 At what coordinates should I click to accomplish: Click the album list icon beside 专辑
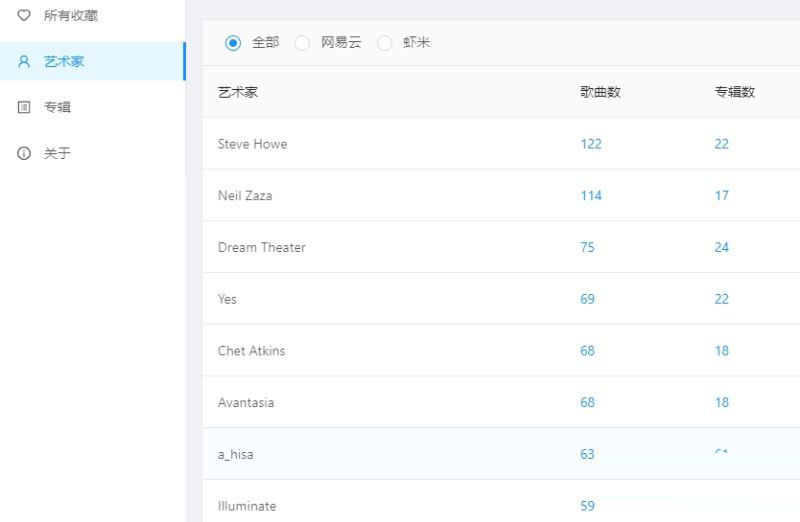(x=24, y=107)
